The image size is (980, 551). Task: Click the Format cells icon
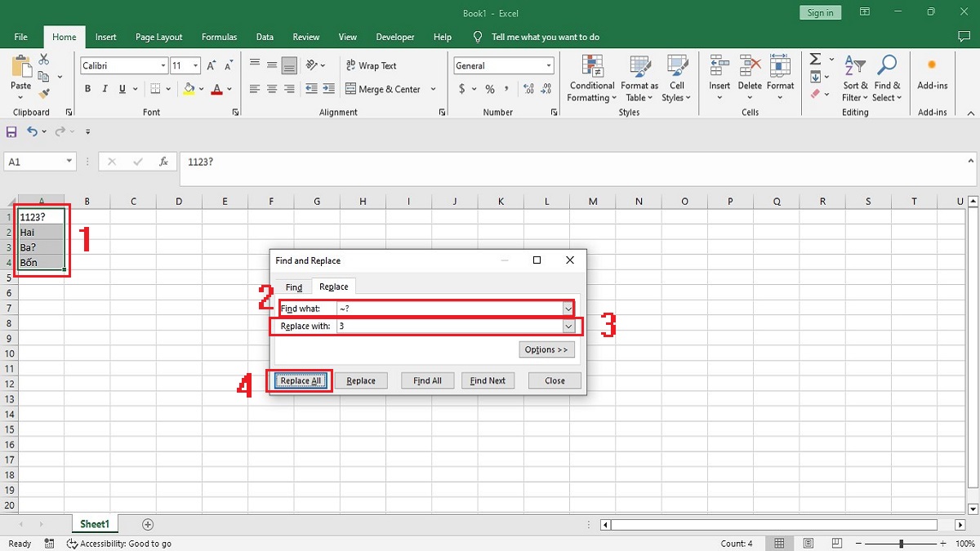(780, 66)
